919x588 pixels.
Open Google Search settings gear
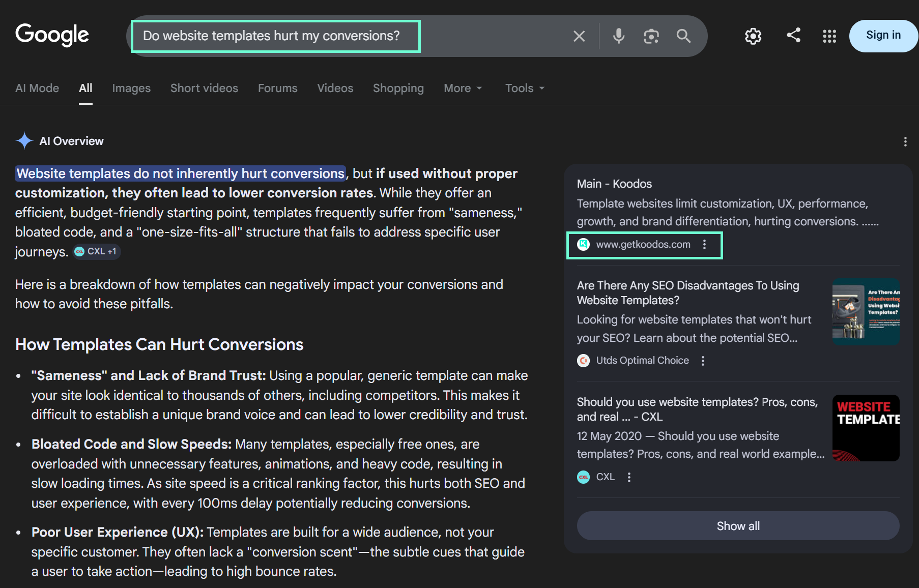pos(753,36)
